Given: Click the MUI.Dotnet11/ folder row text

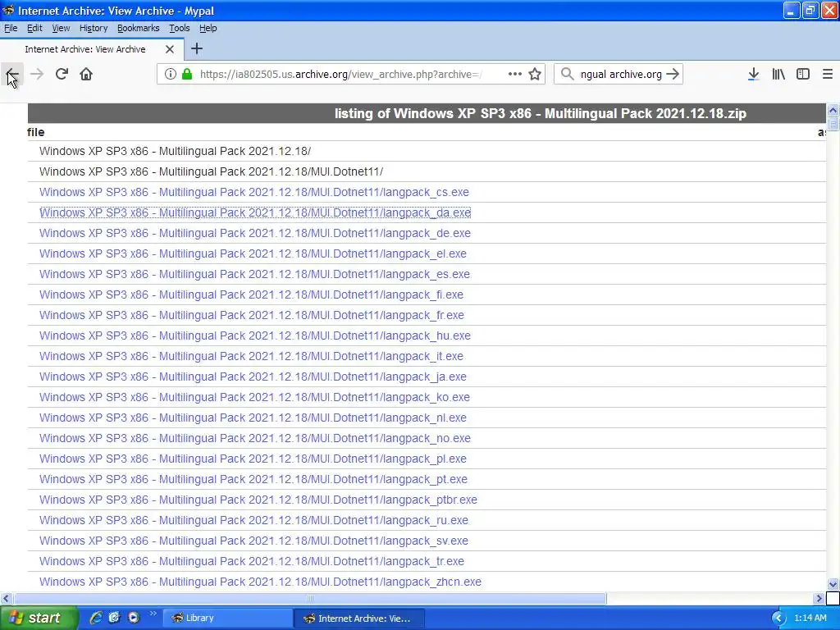Looking at the screenshot, I should (211, 171).
